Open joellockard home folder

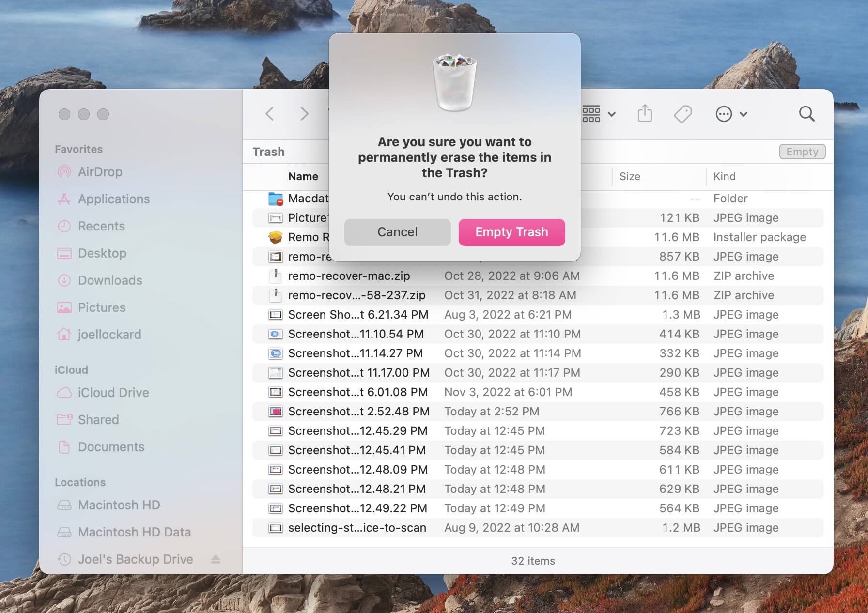[109, 335]
